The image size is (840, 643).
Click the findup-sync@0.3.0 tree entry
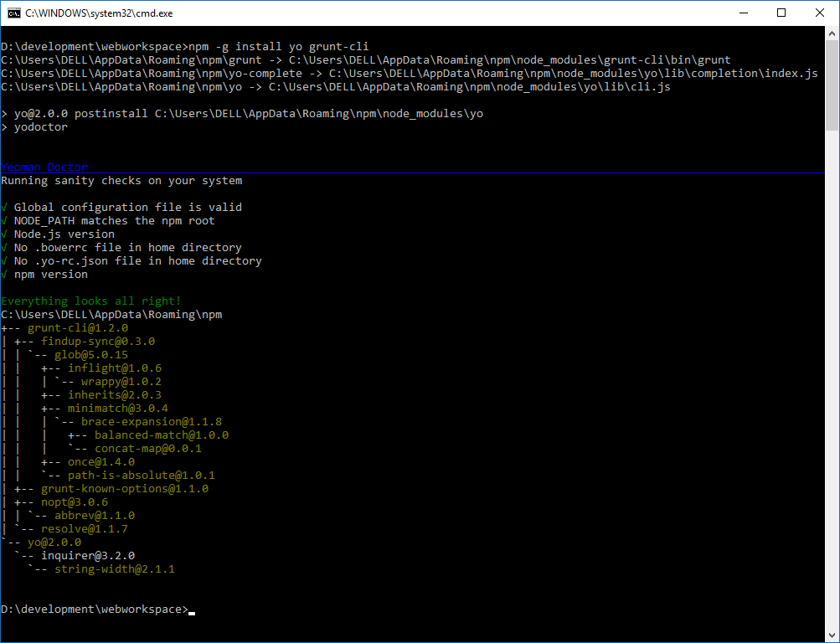pos(98,341)
